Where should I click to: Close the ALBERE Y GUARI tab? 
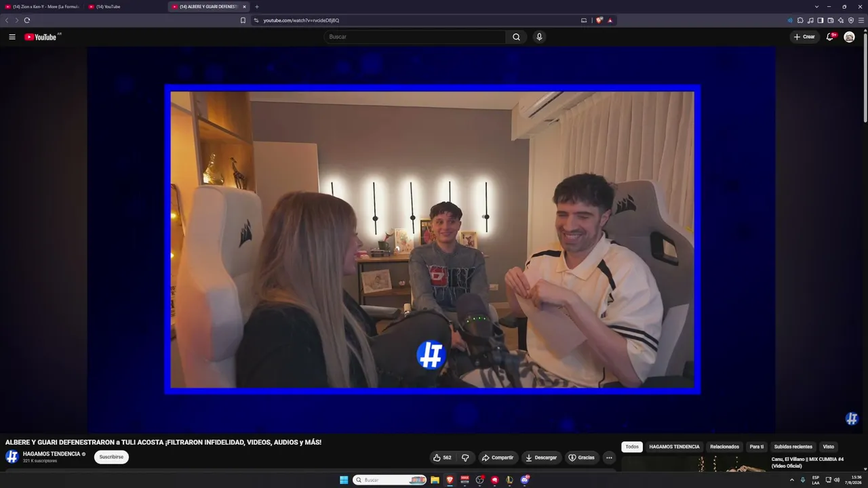244,7
